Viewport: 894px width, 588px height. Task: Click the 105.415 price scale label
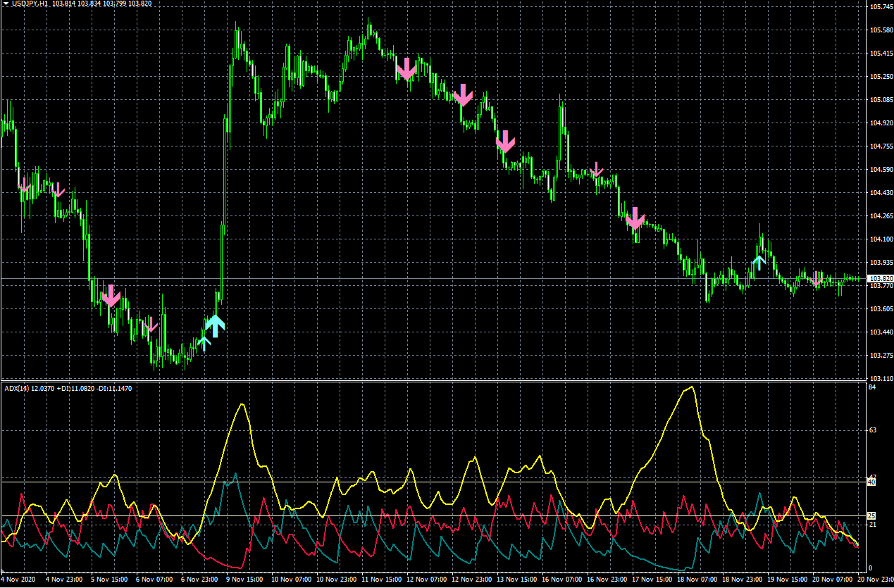tap(881, 54)
